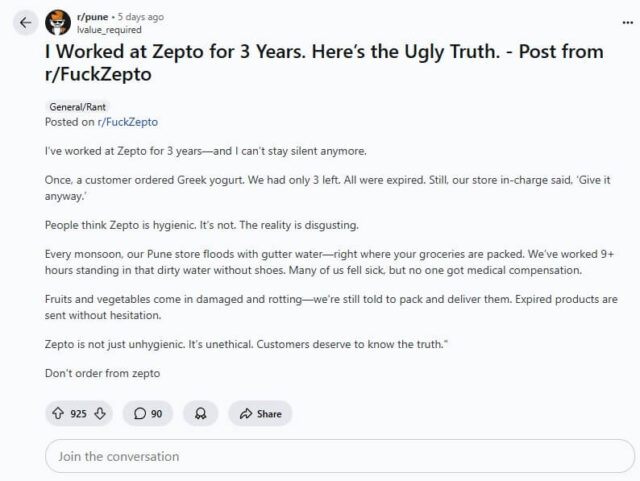Click the 925 vote count
This screenshot has height=481, width=640.
click(x=78, y=414)
